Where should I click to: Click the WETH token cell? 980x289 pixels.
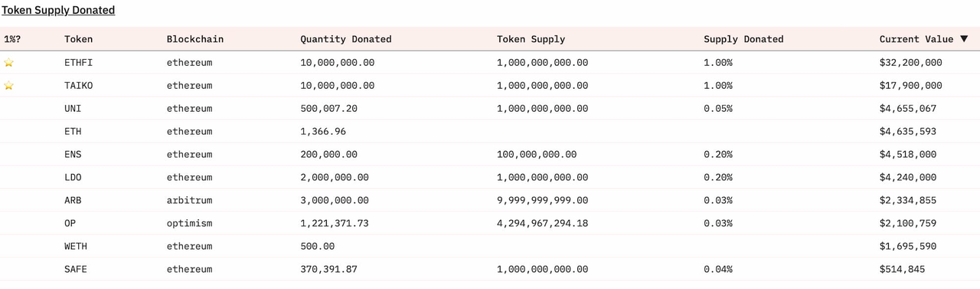point(76,247)
